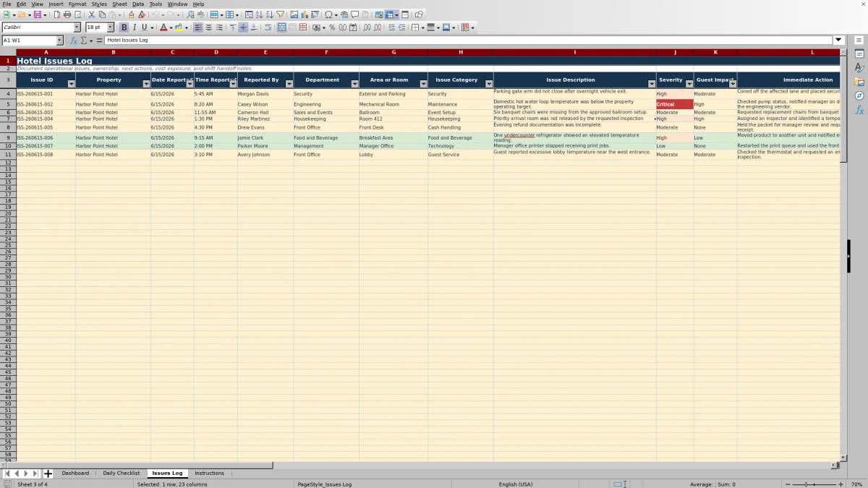
Task: Open the font name dropdown arrow
Action: click(x=77, y=27)
